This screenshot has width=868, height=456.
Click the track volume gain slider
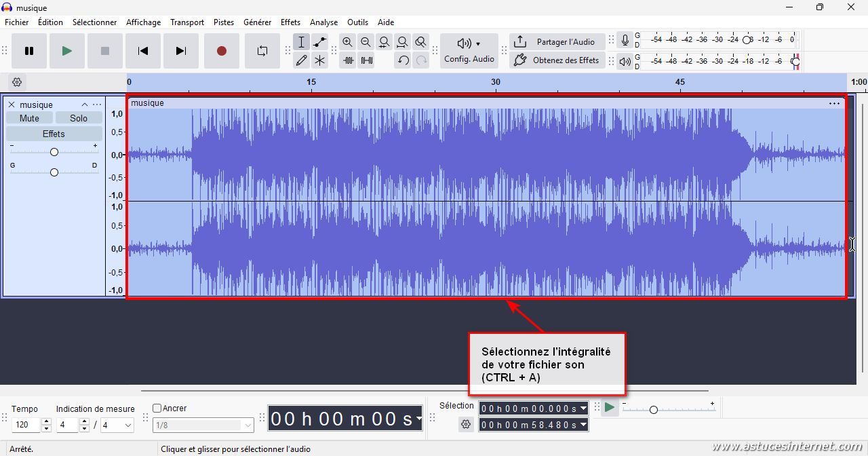pos(54,152)
